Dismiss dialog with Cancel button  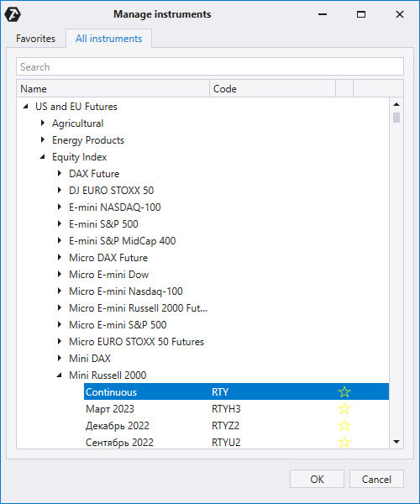(376, 479)
